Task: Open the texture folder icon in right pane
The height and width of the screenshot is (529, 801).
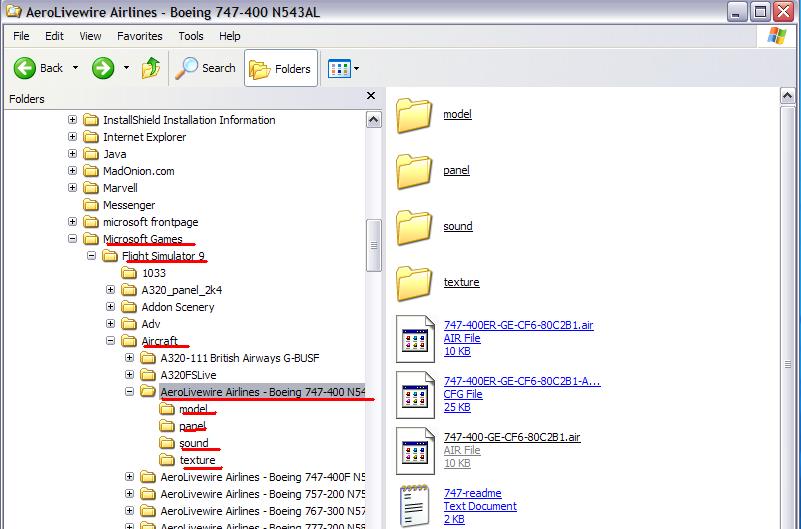Action: pos(413,283)
